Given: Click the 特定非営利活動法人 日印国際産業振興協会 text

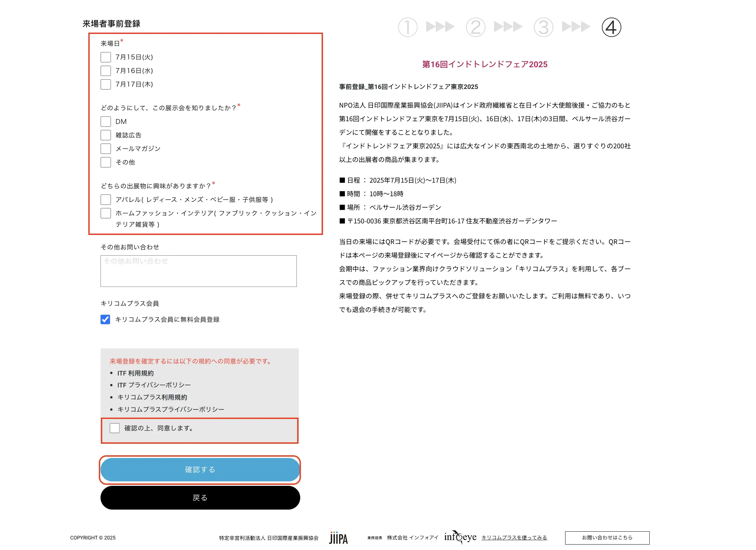Looking at the screenshot, I should (269, 538).
